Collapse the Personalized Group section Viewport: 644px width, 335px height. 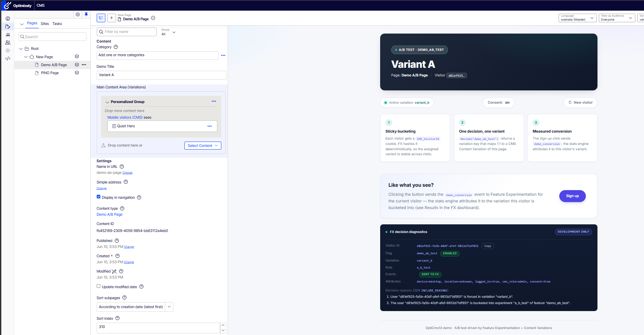click(107, 102)
